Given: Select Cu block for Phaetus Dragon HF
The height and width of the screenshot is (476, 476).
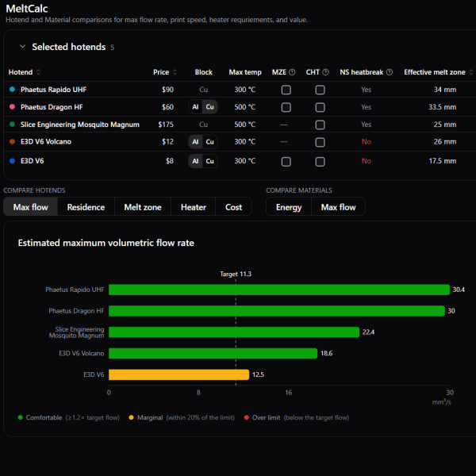Looking at the screenshot, I should [209, 107].
